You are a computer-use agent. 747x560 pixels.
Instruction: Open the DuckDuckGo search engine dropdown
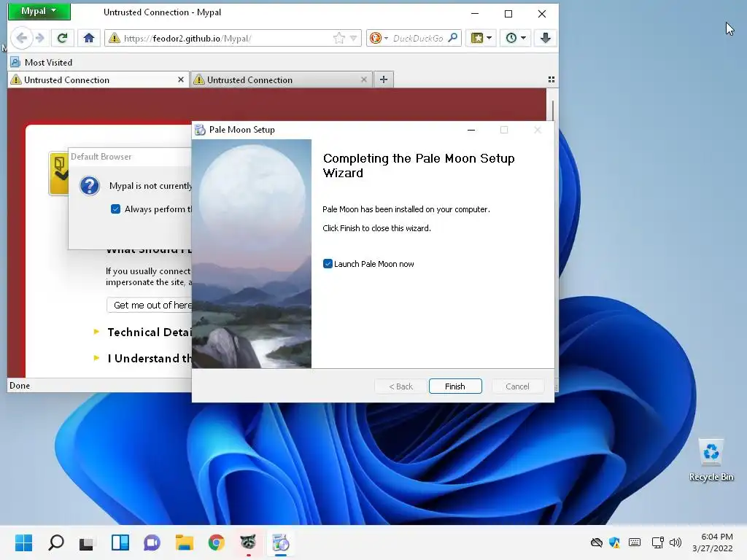[x=379, y=38]
